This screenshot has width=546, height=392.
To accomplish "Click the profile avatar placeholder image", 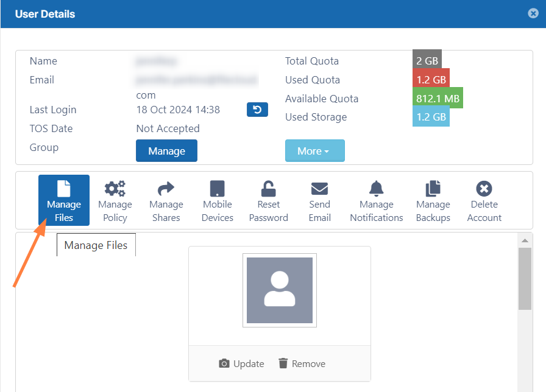I will pyautogui.click(x=280, y=290).
